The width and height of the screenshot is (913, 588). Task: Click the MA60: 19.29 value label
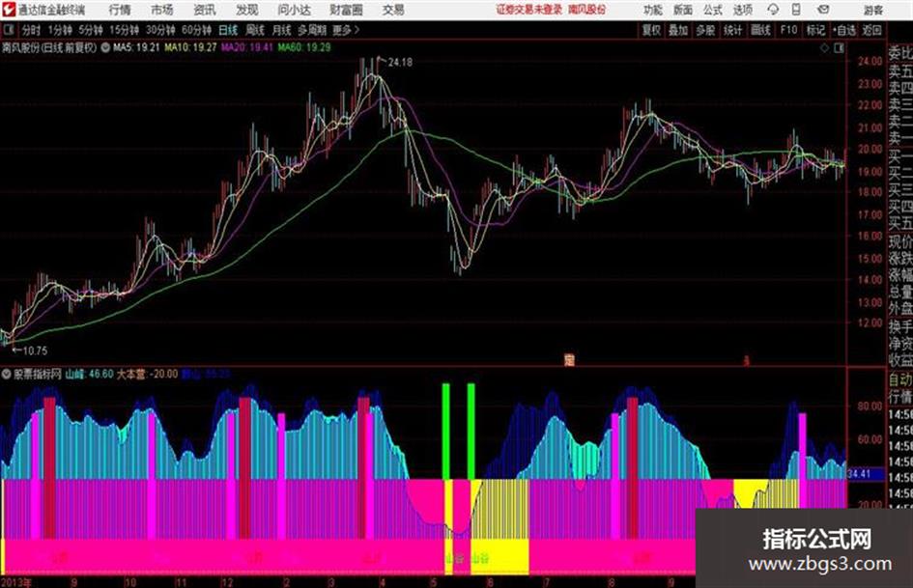pos(304,47)
